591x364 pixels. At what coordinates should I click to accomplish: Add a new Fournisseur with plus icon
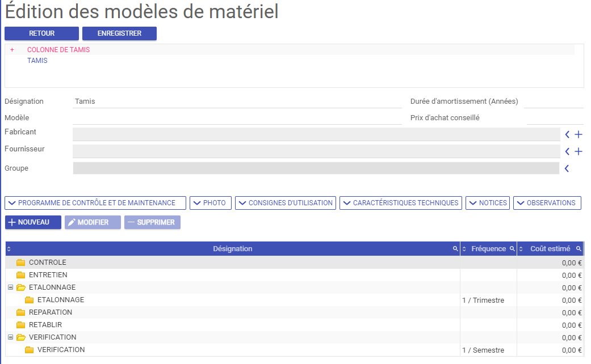coord(579,151)
